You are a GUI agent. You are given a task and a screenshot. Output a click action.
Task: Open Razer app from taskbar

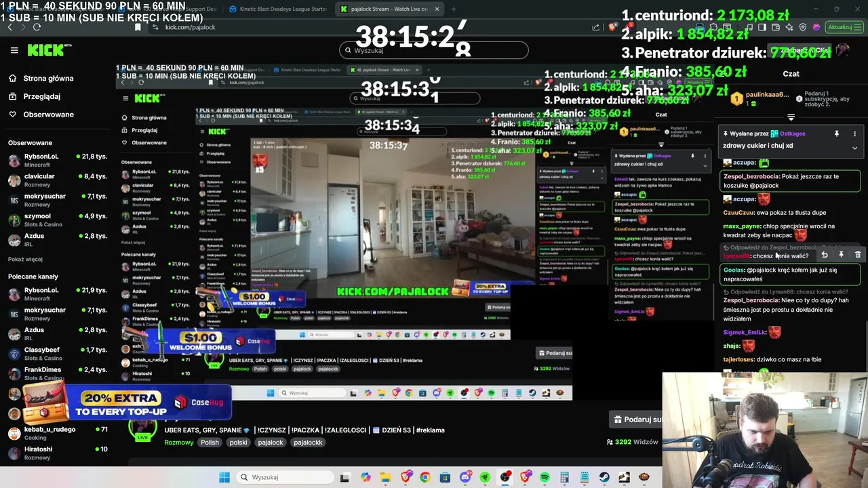pyautogui.click(x=485, y=477)
